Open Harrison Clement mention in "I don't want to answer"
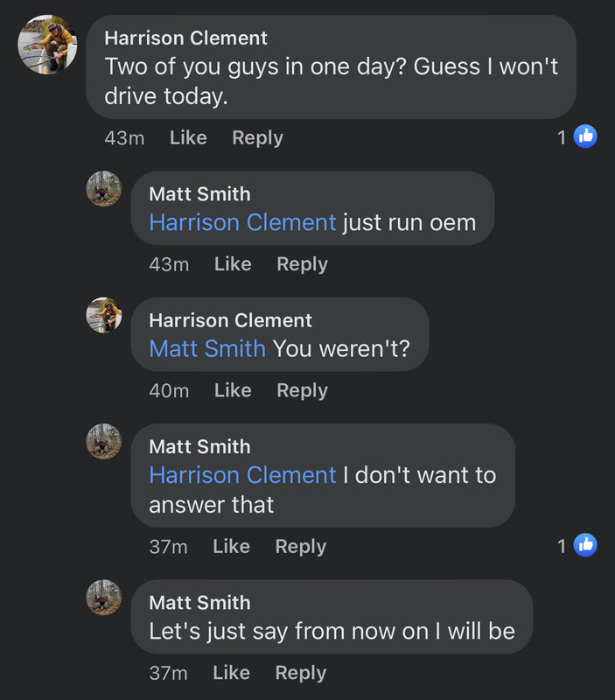Screen dimensions: 615x700 (x=242, y=475)
